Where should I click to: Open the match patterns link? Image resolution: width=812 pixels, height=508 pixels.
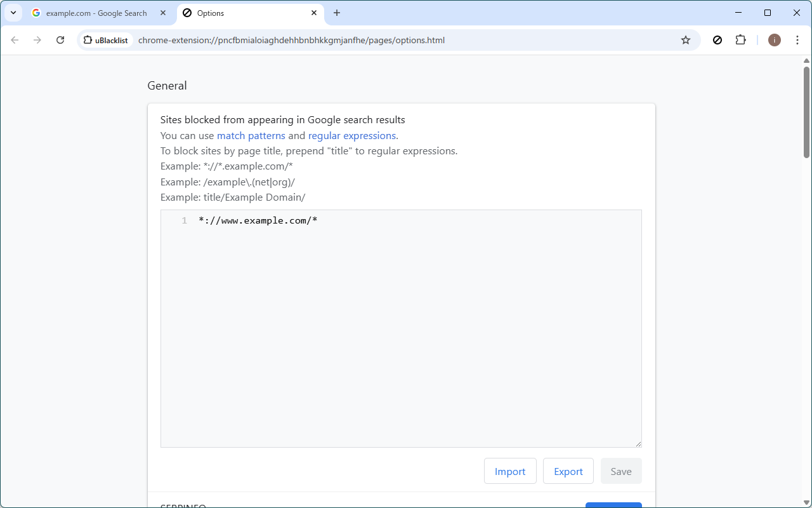click(251, 135)
